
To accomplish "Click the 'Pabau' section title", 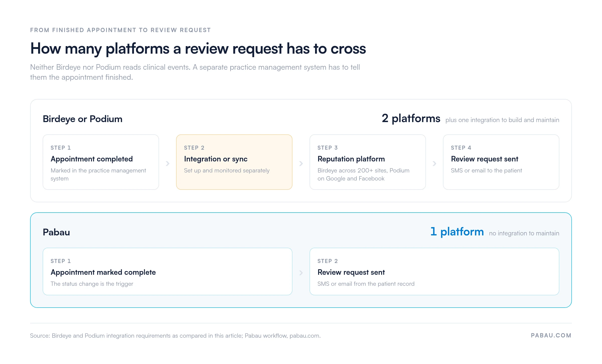I will [x=56, y=232].
